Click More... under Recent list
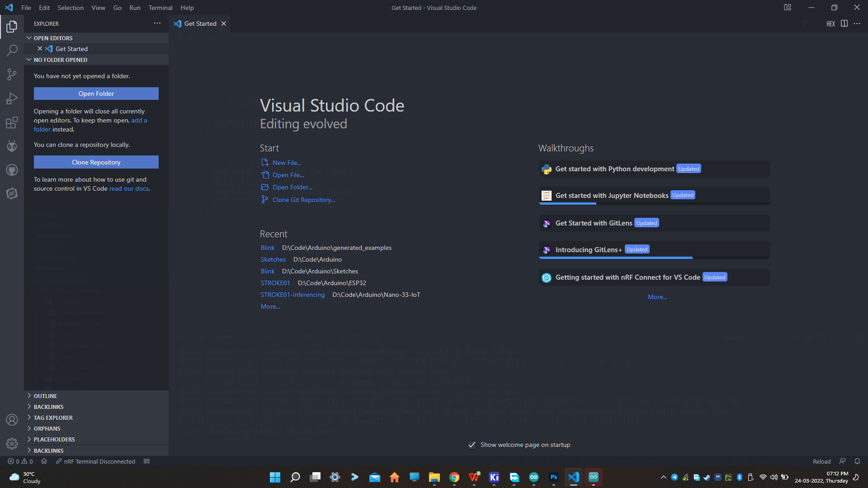This screenshot has width=868, height=488. [270, 306]
